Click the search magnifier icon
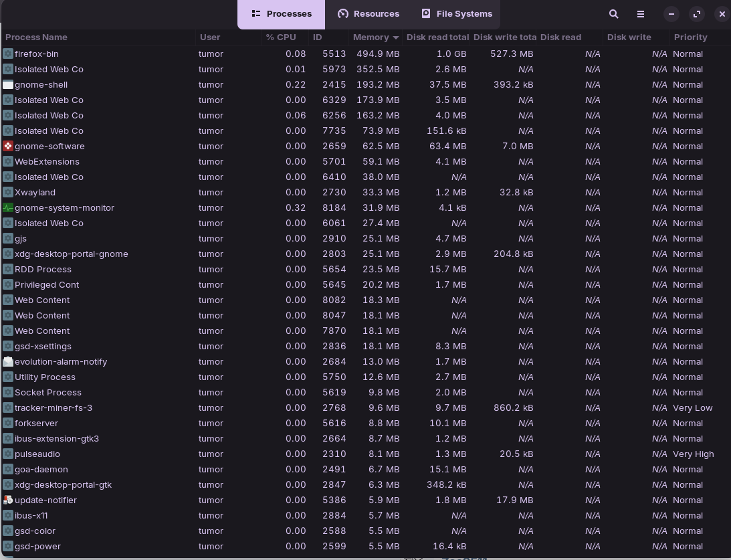The image size is (731, 560). tap(613, 14)
